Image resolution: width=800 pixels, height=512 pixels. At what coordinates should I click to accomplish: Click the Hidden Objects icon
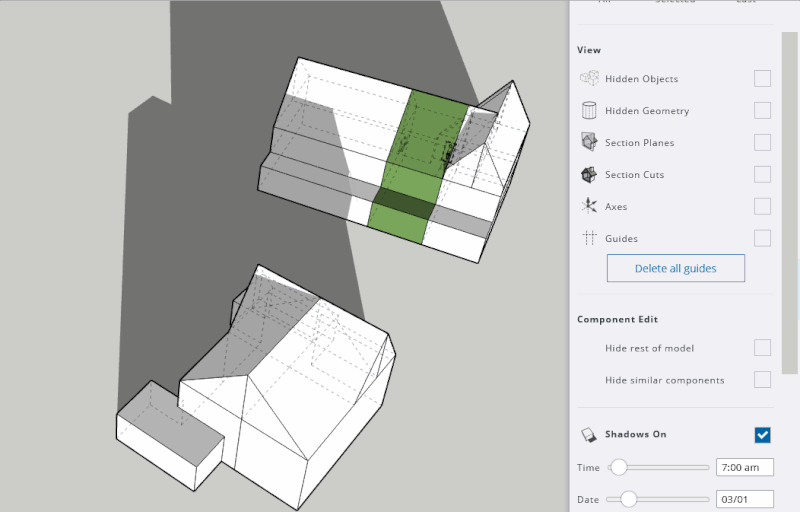[x=589, y=78]
